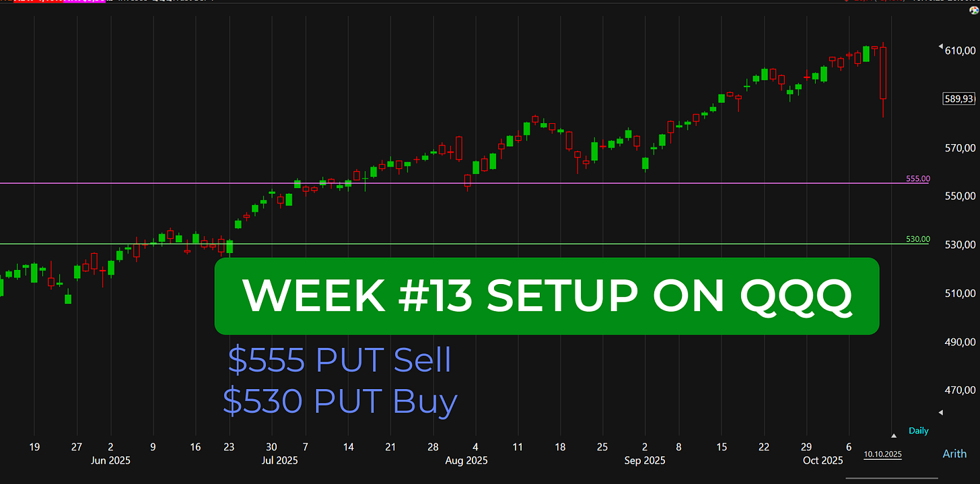
Task: Click the 27 date label on time axis
Action: coord(77,447)
